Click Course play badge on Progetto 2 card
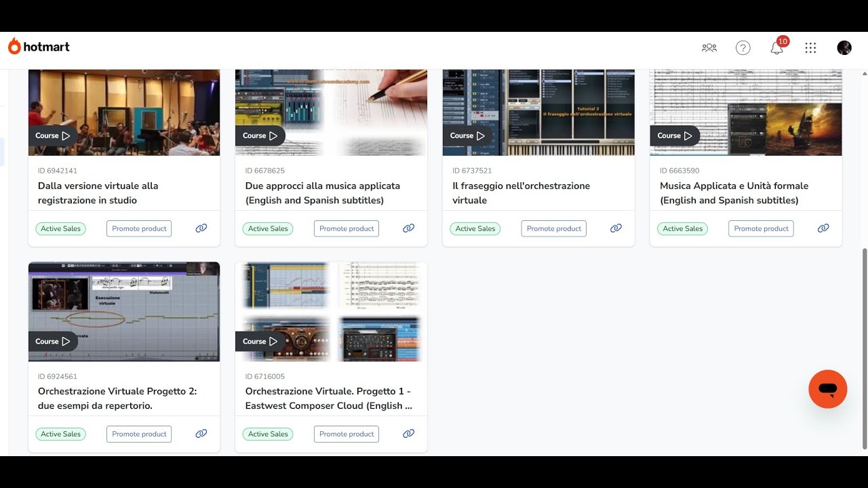 [53, 341]
